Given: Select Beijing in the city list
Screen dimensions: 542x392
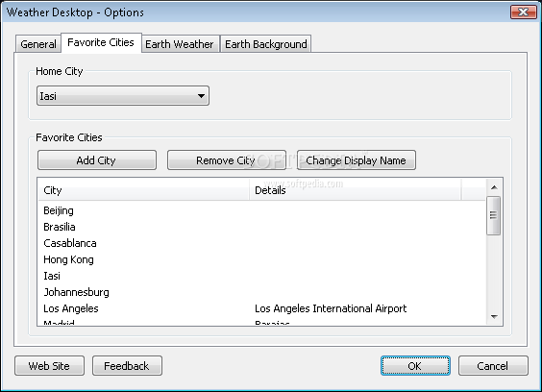Looking at the screenshot, I should (59, 210).
